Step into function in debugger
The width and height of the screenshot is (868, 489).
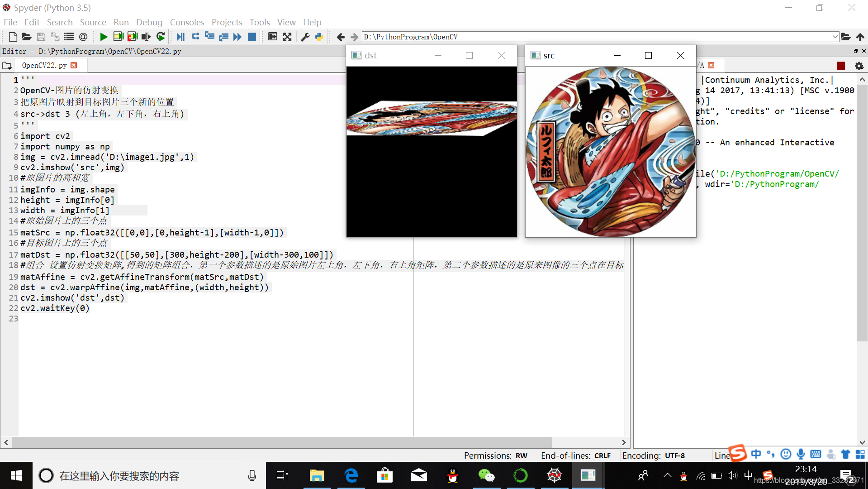pyautogui.click(x=209, y=37)
